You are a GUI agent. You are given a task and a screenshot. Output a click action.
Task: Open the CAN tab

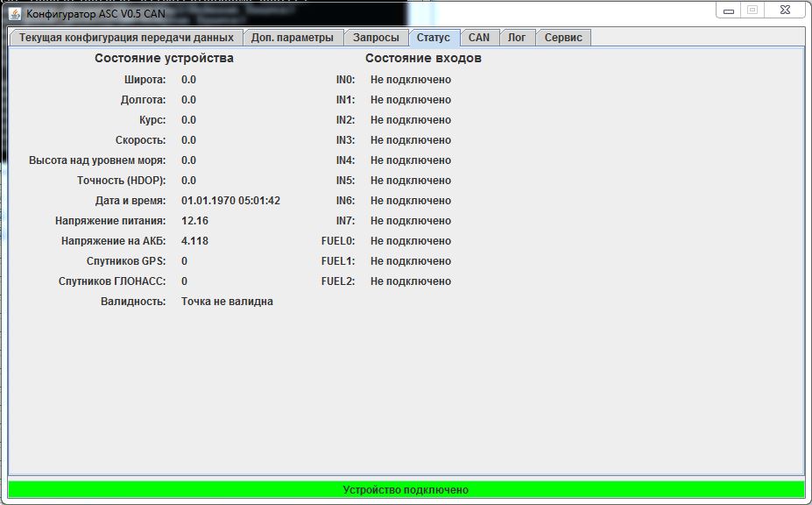478,38
